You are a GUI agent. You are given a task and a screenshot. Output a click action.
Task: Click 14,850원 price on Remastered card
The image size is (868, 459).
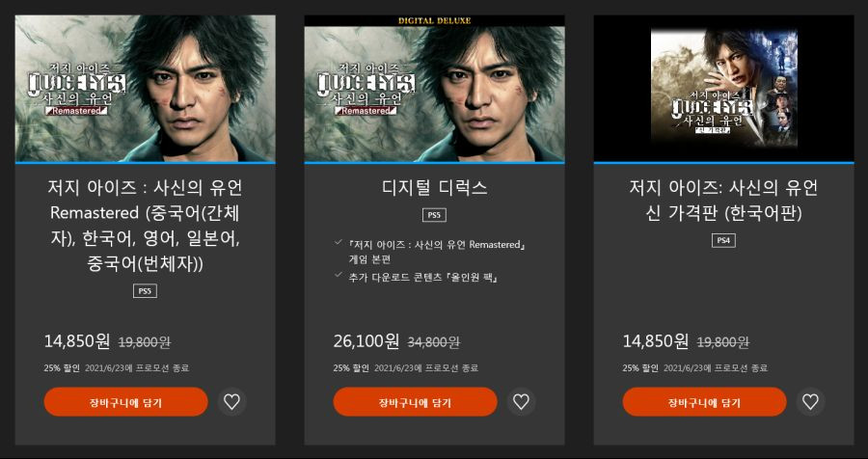click(77, 341)
